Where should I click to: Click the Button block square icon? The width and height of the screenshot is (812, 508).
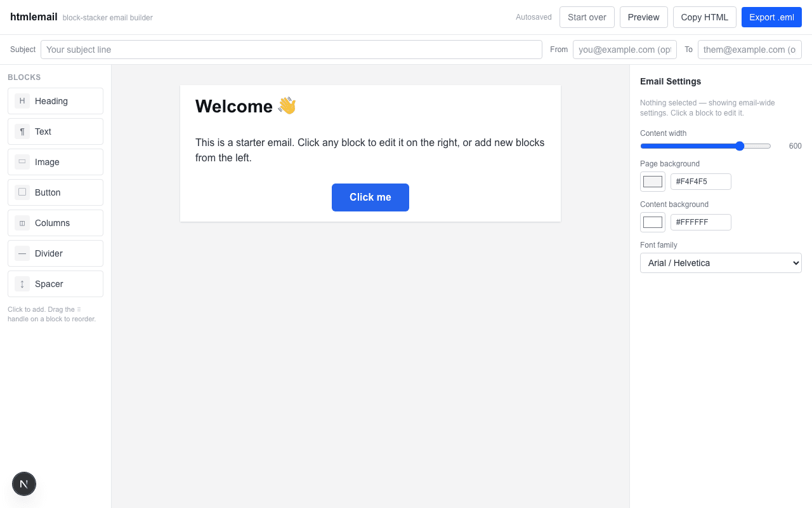click(22, 192)
